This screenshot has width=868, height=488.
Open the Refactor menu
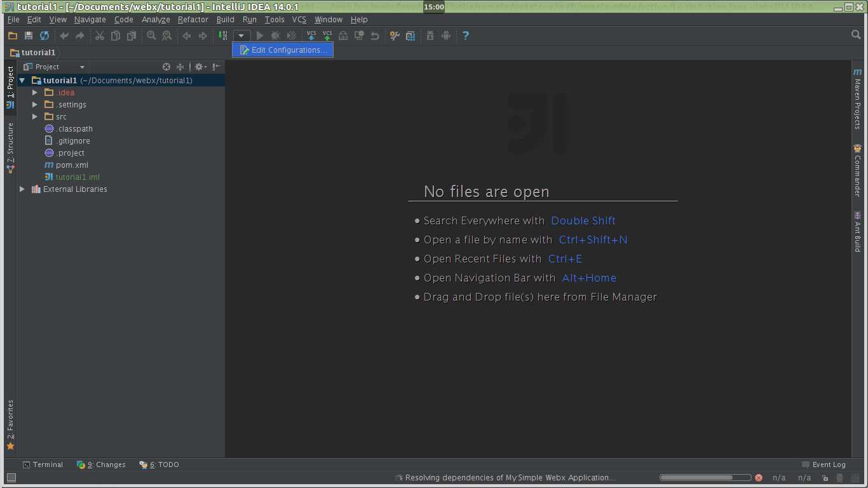point(193,20)
